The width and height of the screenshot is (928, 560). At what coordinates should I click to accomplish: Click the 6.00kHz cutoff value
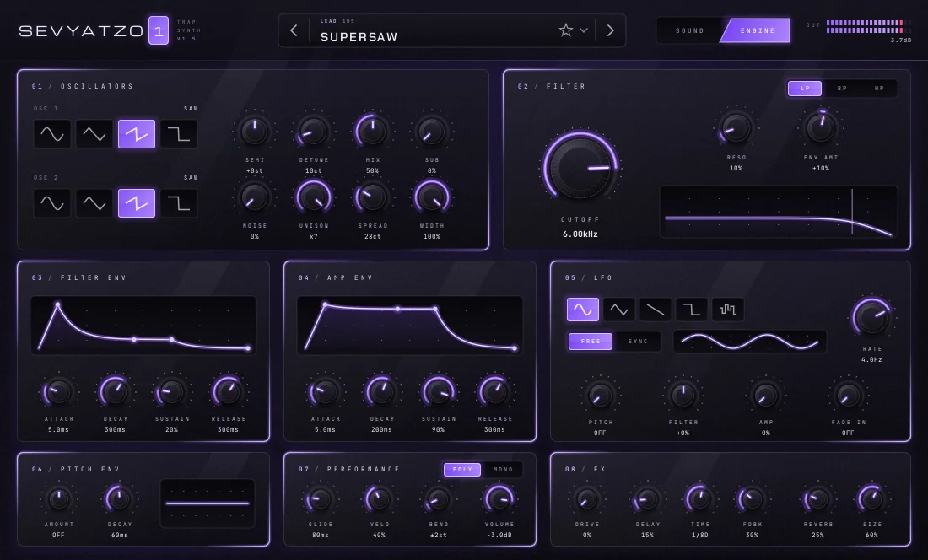pyautogui.click(x=580, y=234)
